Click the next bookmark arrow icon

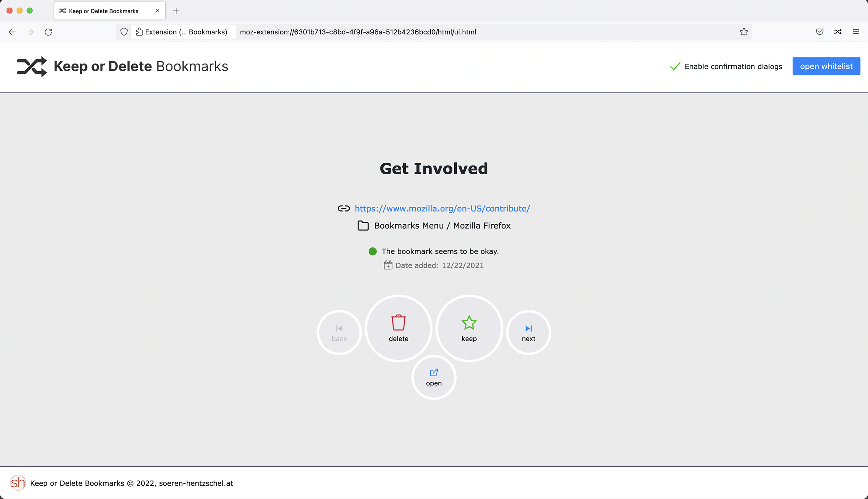click(528, 328)
